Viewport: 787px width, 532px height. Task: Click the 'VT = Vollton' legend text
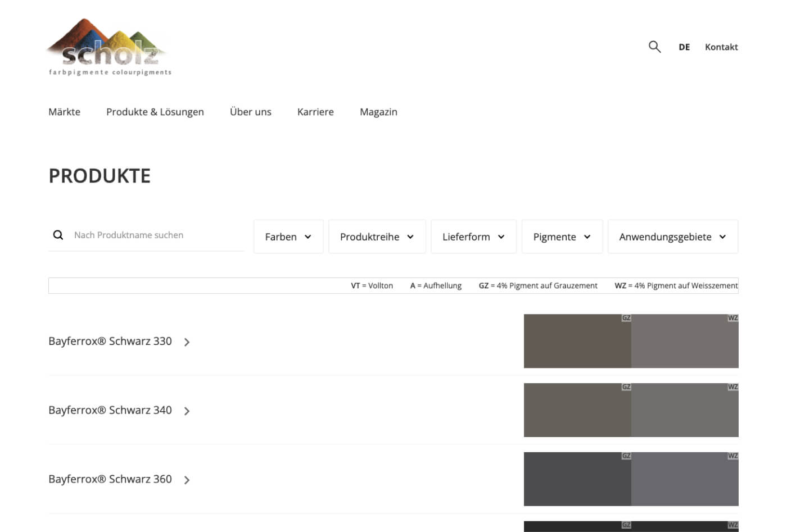372,285
